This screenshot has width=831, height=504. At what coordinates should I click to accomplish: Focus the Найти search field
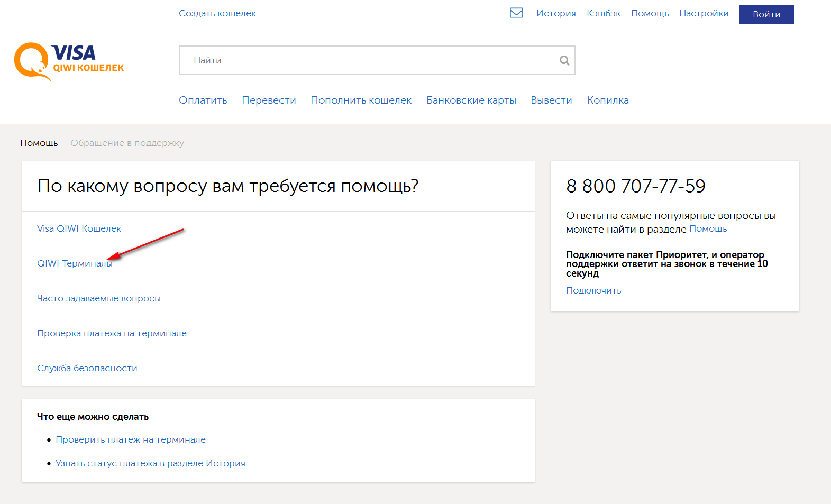377,60
